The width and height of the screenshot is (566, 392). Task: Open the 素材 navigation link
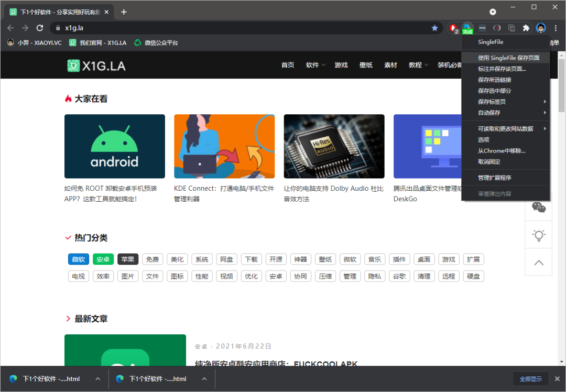(x=390, y=65)
